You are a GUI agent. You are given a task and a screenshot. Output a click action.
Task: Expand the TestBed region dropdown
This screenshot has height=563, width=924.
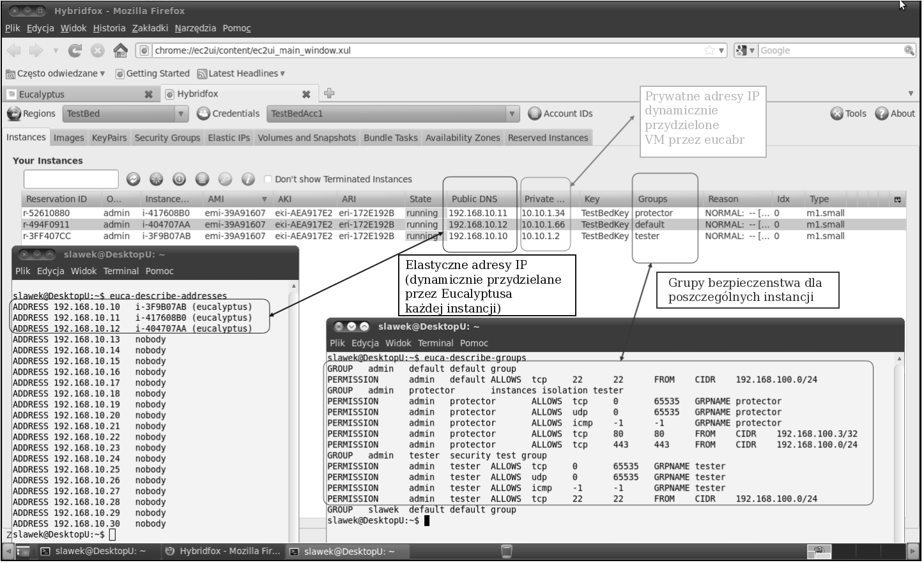181,114
